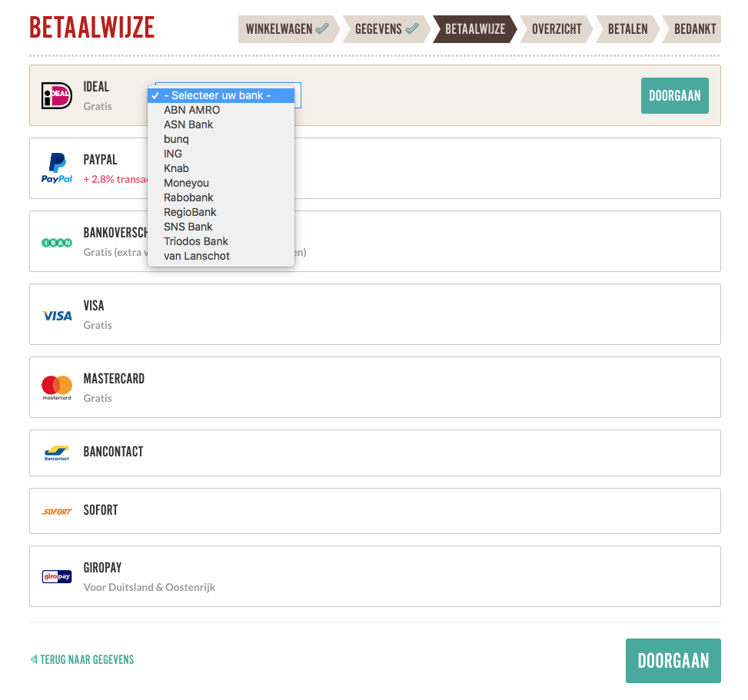Go to the Bedankt step
Viewport: 748px width, 700px height.
[x=692, y=29]
